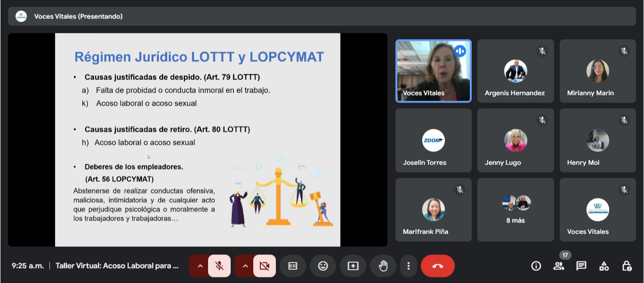The height and width of the screenshot is (283, 644).
Task: Click the presented slide area
Action: coord(198,140)
